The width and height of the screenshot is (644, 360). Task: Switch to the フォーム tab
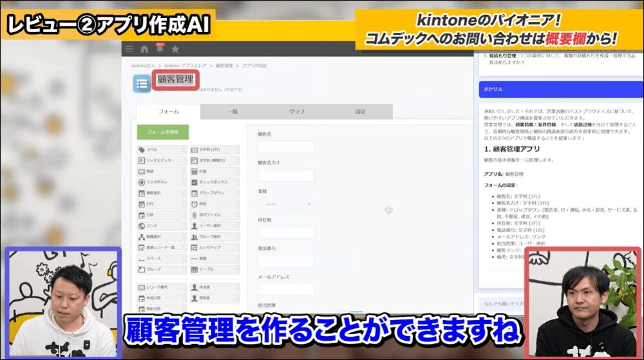pyautogui.click(x=168, y=111)
